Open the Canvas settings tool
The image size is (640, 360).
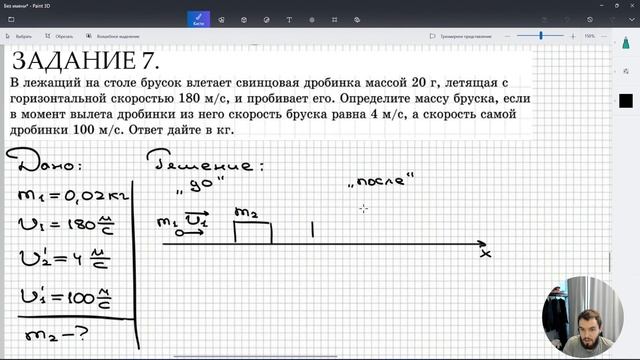334,20
